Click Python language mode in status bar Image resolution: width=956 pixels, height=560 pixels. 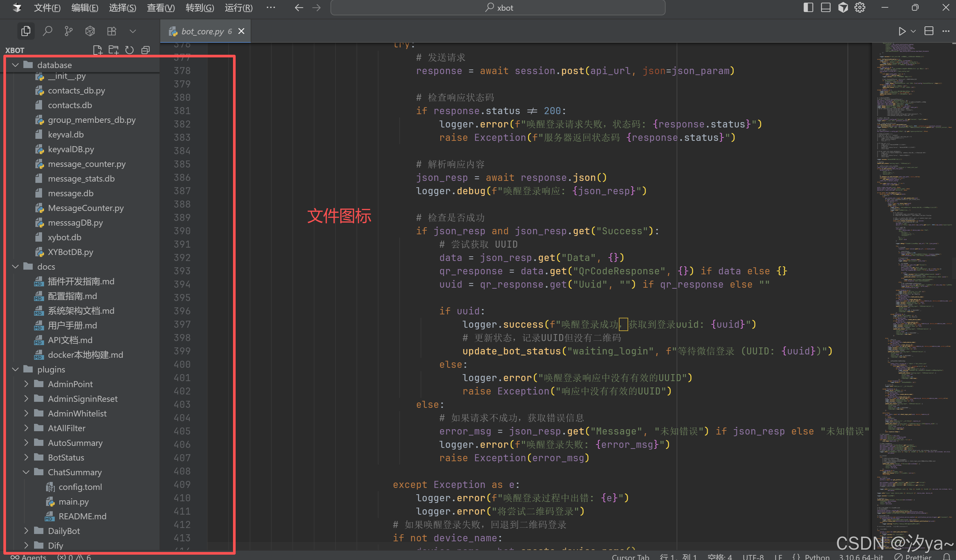[817, 557]
